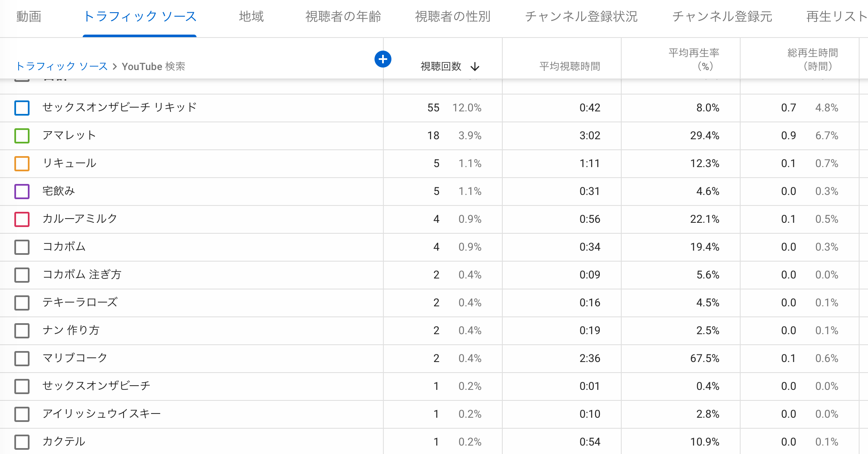This screenshot has width=868, height=454.
Task: Click the アイリッシュウイスキー search term
Action: [x=102, y=414]
